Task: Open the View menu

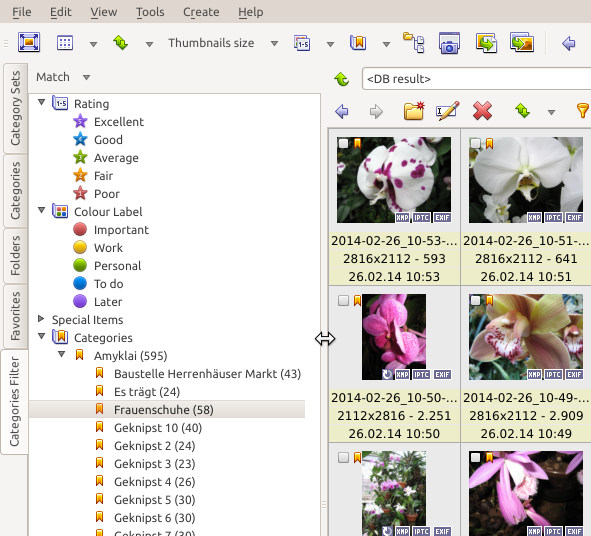Action: click(x=103, y=12)
